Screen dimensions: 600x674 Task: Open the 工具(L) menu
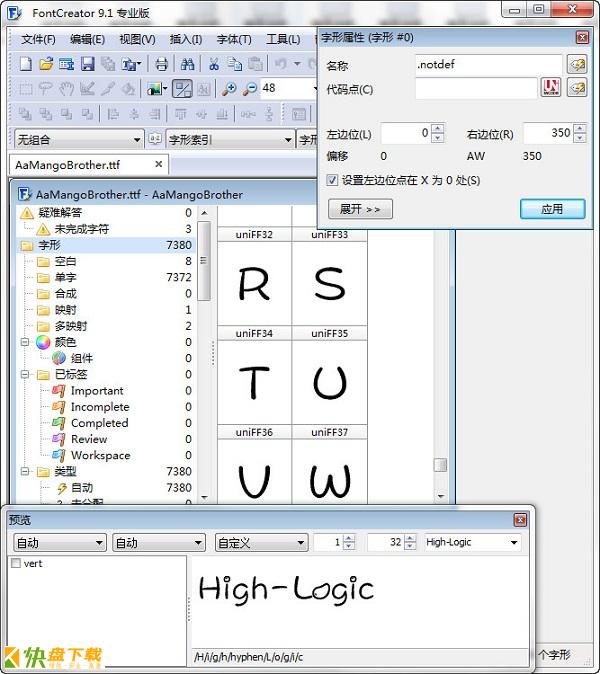283,40
